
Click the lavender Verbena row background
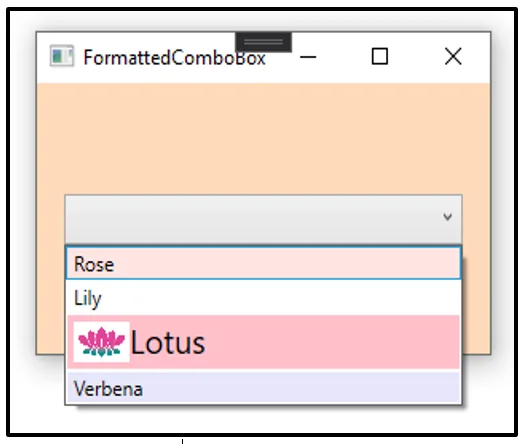(301, 388)
